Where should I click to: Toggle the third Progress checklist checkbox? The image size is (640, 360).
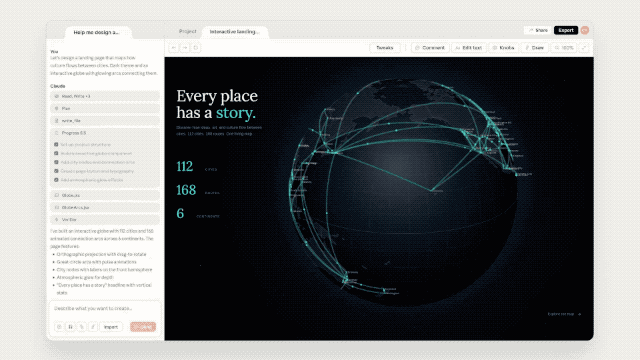tap(56, 162)
